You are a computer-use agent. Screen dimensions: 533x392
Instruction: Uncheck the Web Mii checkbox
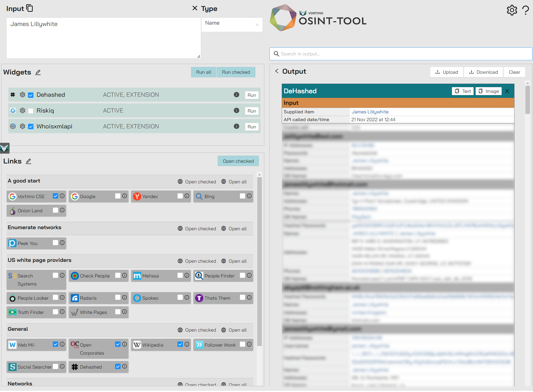click(x=55, y=344)
